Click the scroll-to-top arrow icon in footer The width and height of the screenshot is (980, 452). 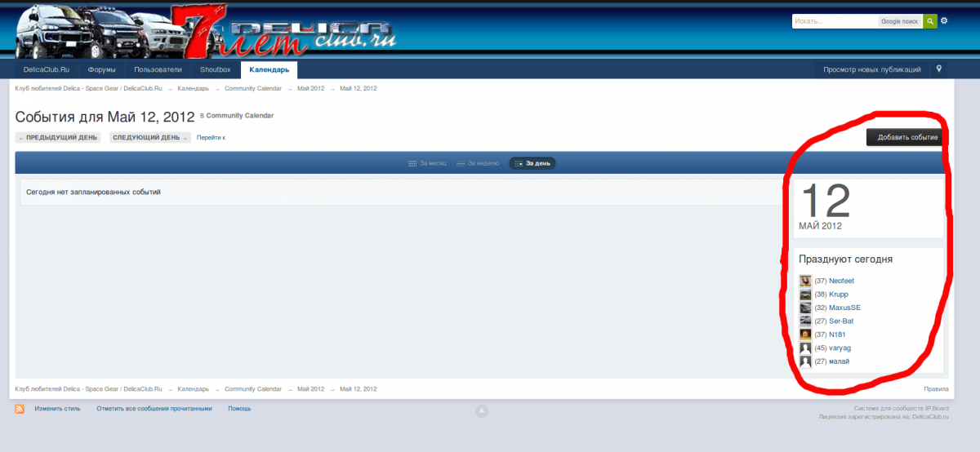click(482, 411)
